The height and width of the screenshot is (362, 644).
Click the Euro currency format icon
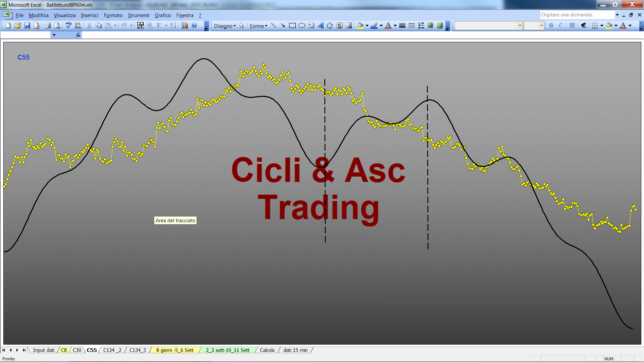[x=584, y=25]
